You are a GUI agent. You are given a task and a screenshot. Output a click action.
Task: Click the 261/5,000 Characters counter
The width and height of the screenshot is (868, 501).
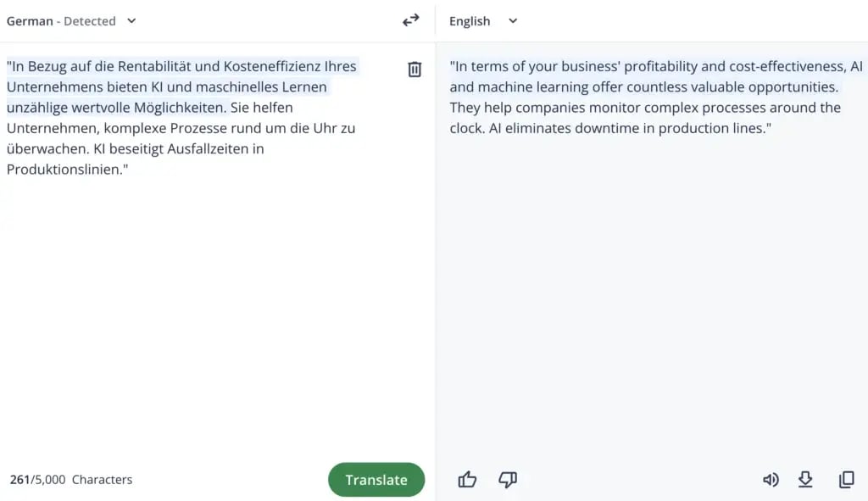coord(71,480)
